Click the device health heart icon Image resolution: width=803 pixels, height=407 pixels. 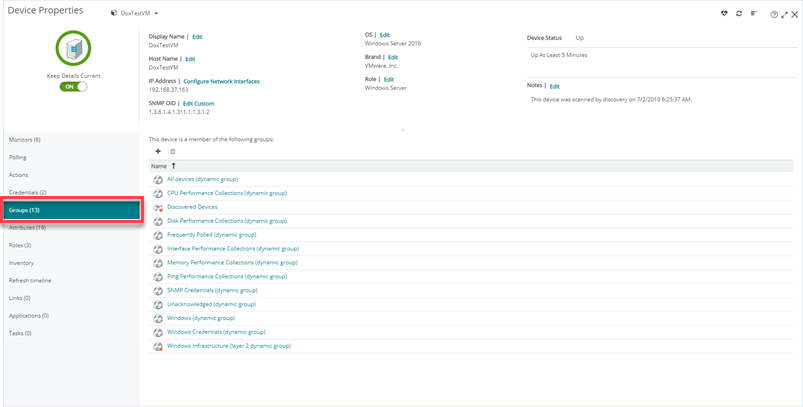coord(723,14)
